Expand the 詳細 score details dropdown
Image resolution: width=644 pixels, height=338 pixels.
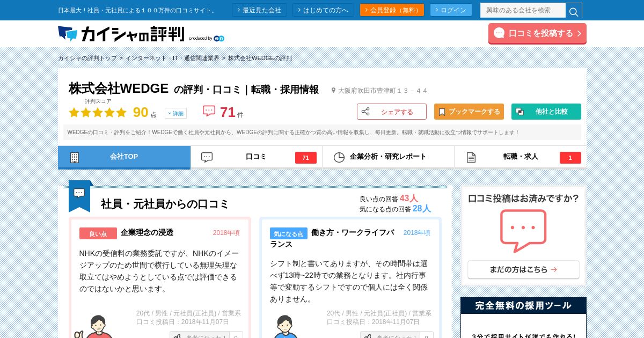coord(175,113)
